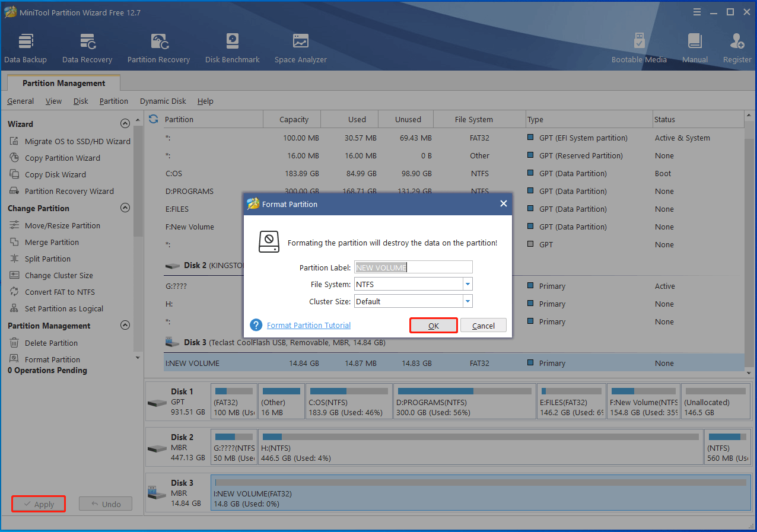Open the Help menu
Viewport: 757px width, 532px height.
[x=205, y=101]
